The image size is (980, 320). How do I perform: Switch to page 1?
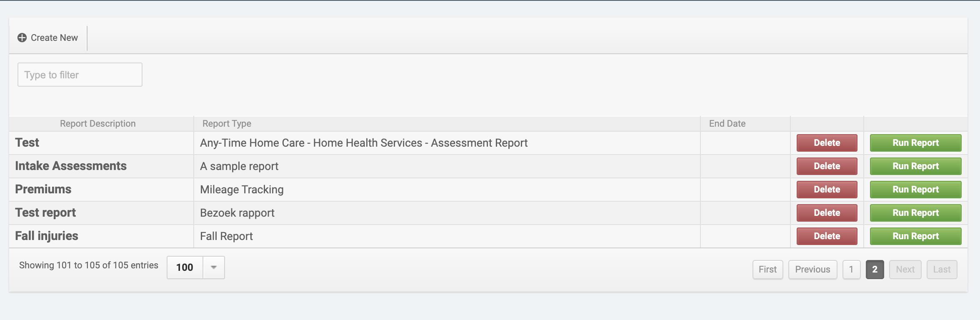coord(851,270)
